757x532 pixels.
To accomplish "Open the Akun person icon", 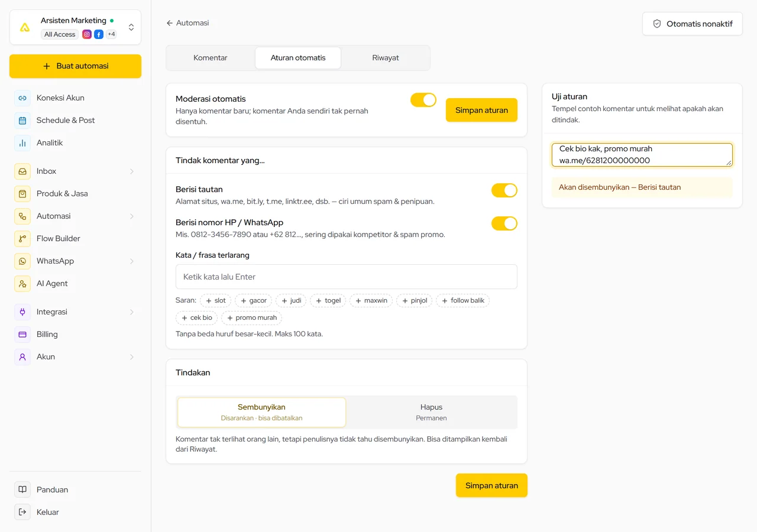I will pyautogui.click(x=22, y=357).
